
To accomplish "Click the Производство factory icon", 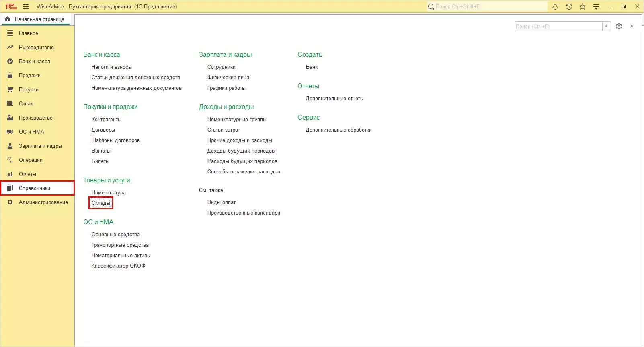I will click(x=10, y=118).
